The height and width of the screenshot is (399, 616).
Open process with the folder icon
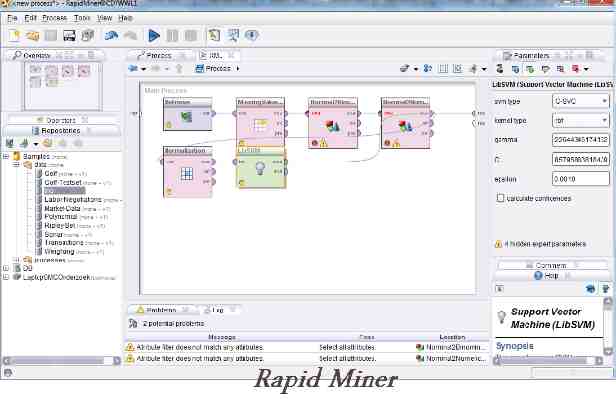pyautogui.click(x=33, y=36)
